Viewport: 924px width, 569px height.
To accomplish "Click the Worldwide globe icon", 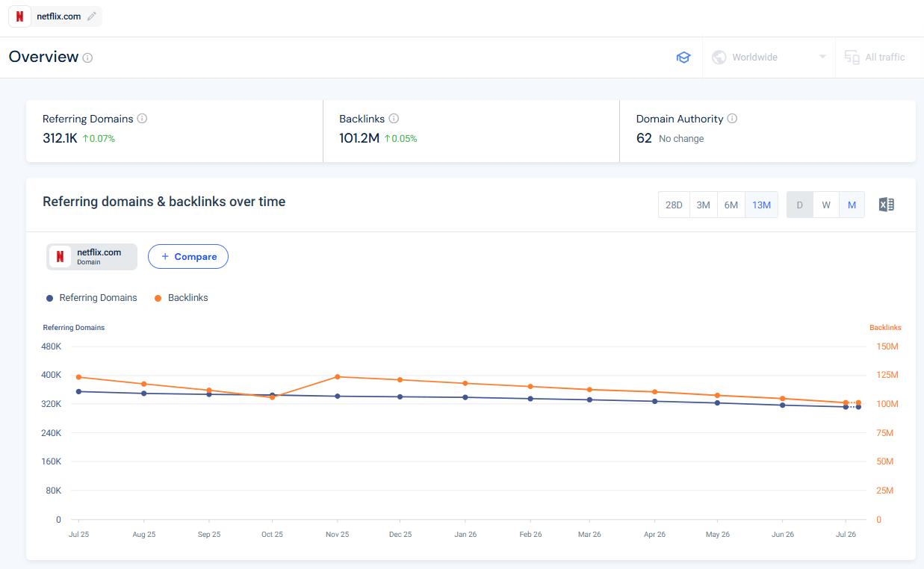I will (x=719, y=57).
